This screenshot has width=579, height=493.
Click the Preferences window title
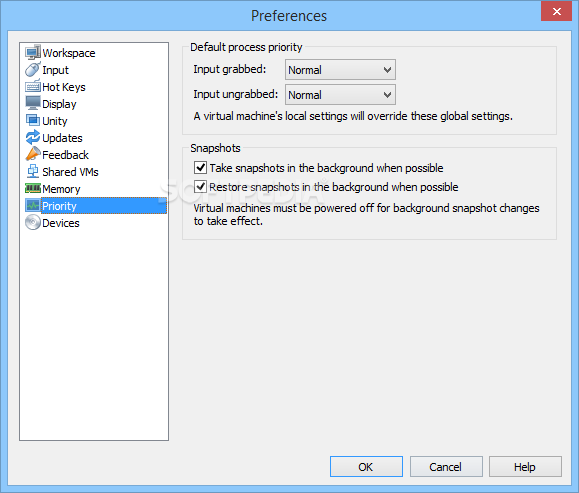tap(289, 16)
